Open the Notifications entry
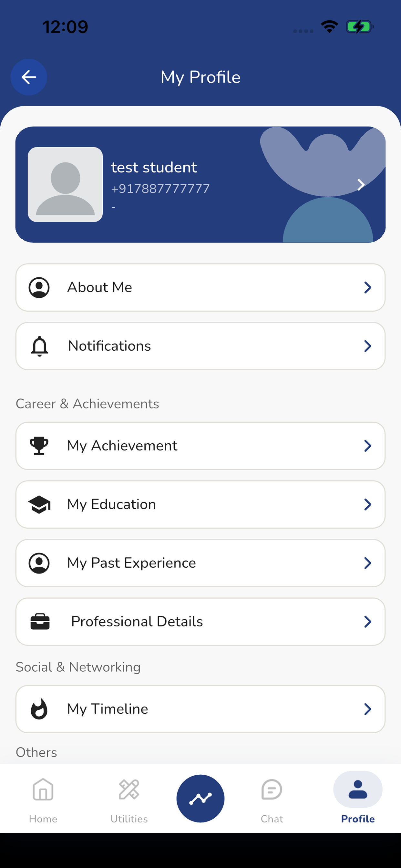Screen dimensions: 401x868 coord(200,346)
